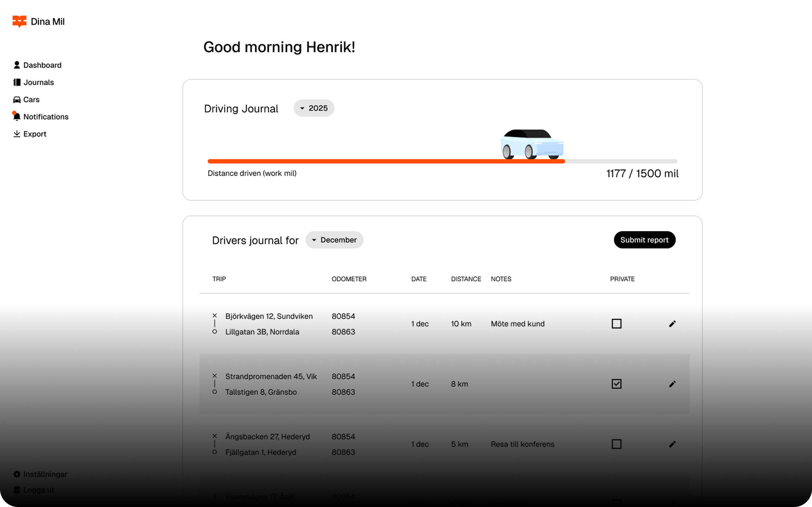Image resolution: width=812 pixels, height=507 pixels.
Task: Click the Export download icon
Action: pyautogui.click(x=17, y=134)
